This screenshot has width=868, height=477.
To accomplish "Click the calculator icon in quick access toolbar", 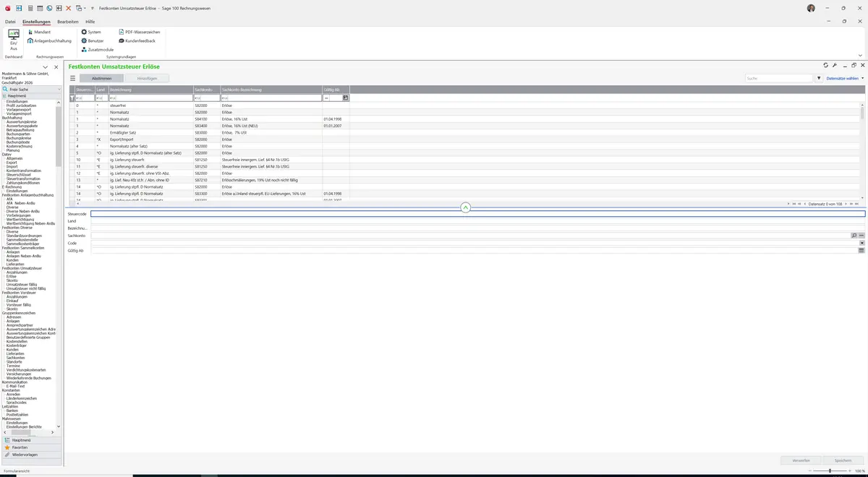I will coord(29,8).
